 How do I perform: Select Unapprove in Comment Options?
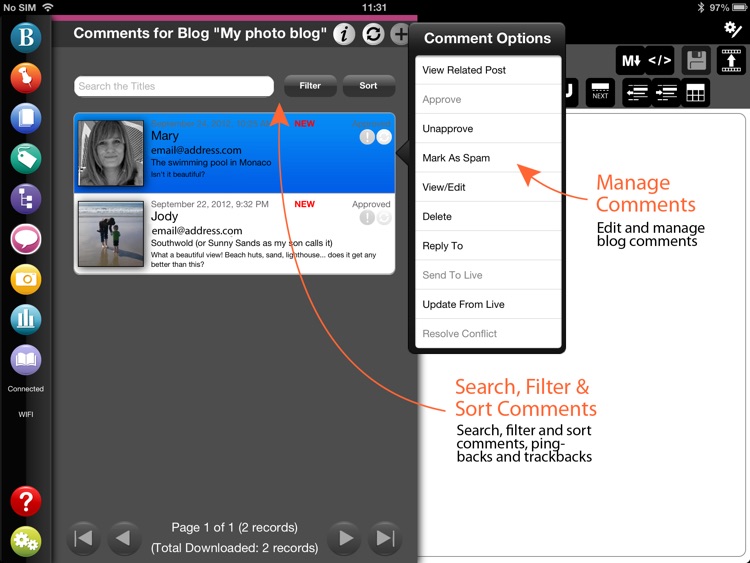(x=488, y=129)
